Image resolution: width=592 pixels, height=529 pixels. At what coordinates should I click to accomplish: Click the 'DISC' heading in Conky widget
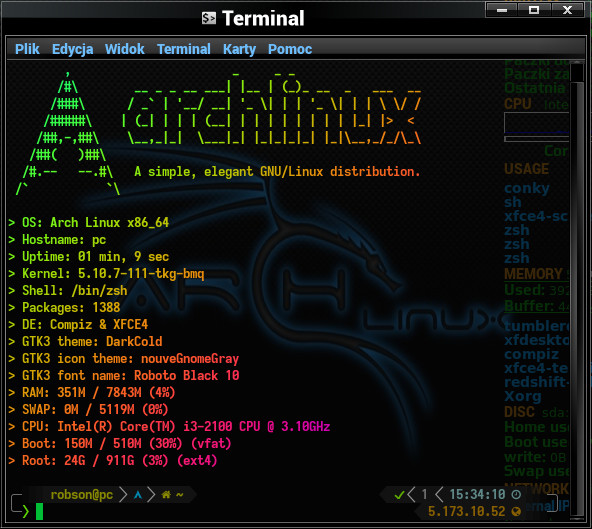pos(520,412)
